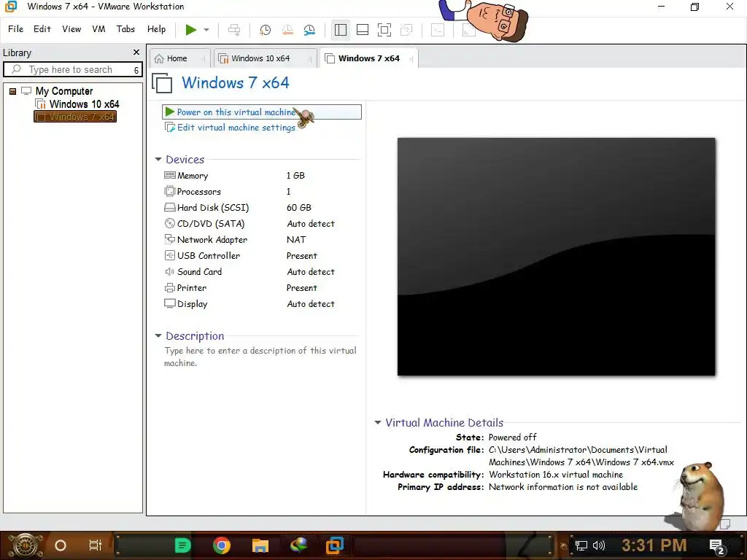747x560 pixels.
Task: Click the volume speaker tray icon
Action: point(598,545)
